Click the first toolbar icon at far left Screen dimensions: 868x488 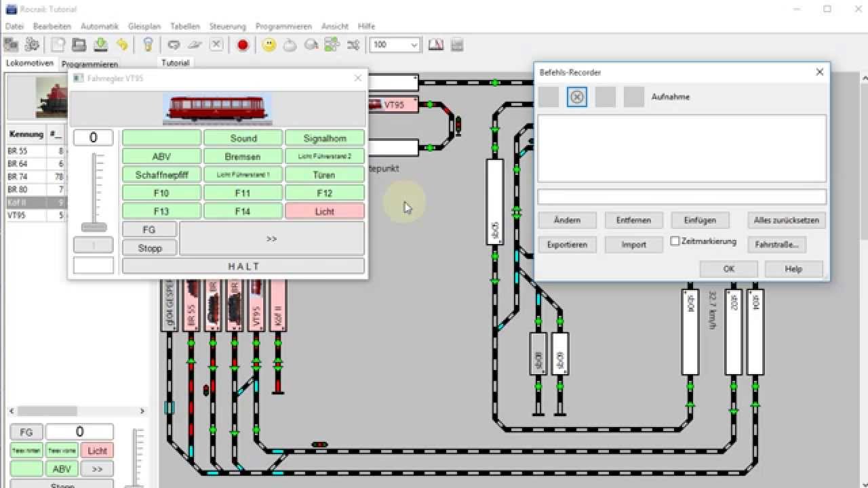(x=11, y=45)
